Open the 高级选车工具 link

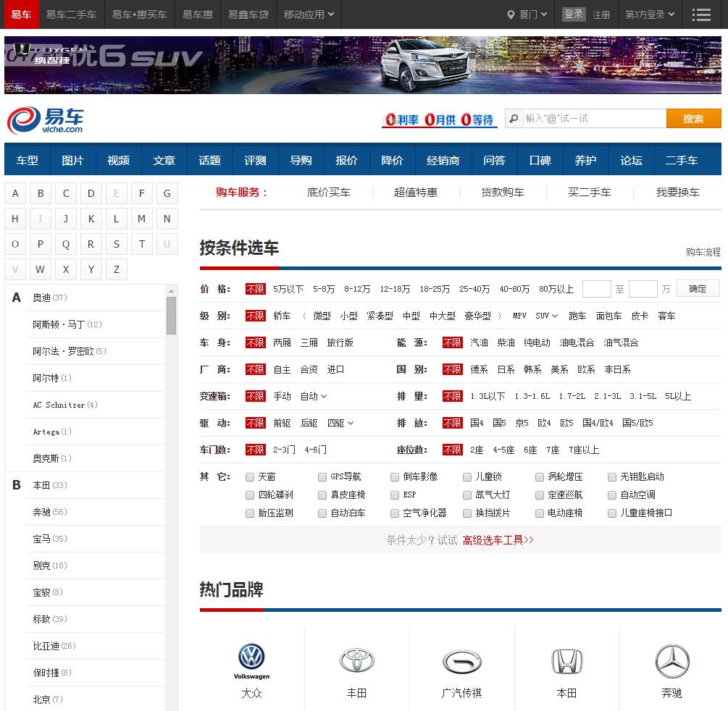[x=498, y=540]
